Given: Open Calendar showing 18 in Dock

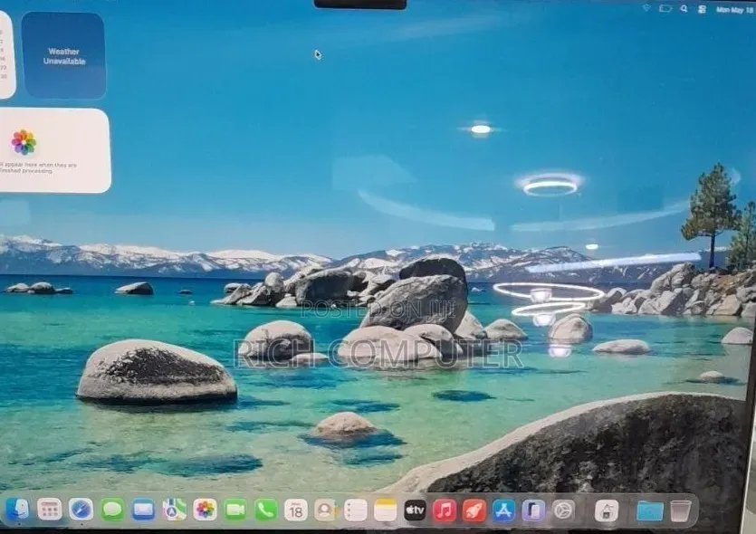Looking at the screenshot, I should pos(295,510).
